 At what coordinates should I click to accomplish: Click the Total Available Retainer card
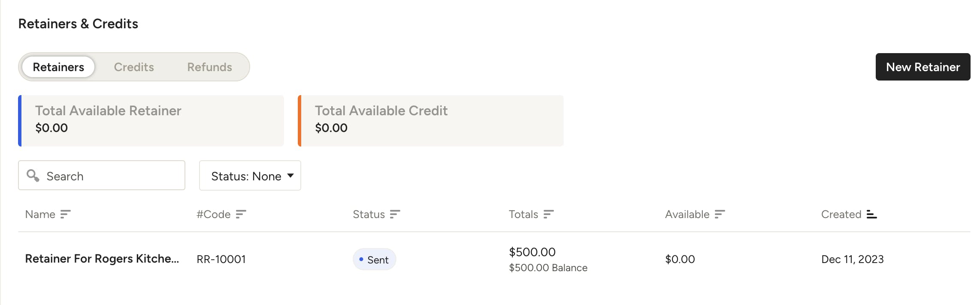(151, 120)
